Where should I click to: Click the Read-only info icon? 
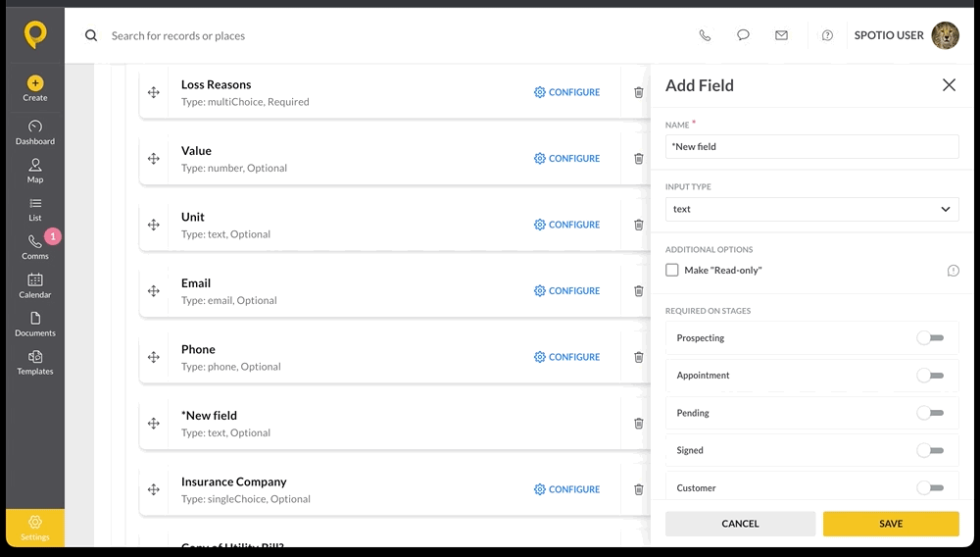click(954, 270)
